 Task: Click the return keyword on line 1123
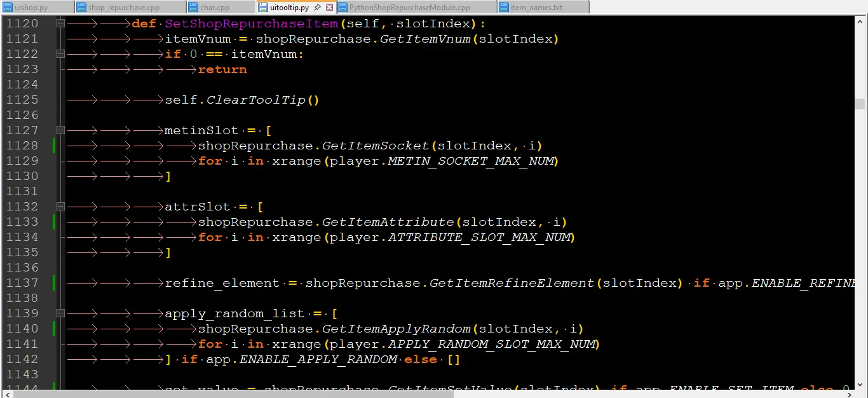222,69
